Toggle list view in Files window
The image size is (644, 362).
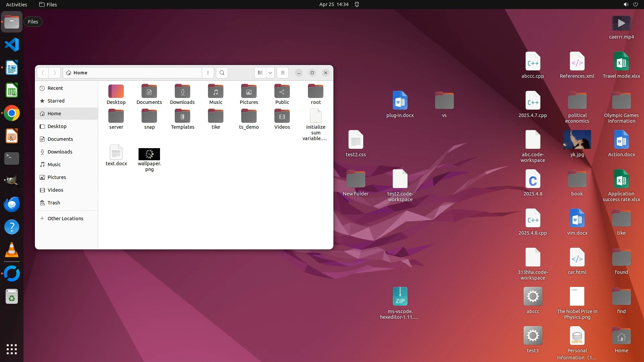(x=260, y=73)
